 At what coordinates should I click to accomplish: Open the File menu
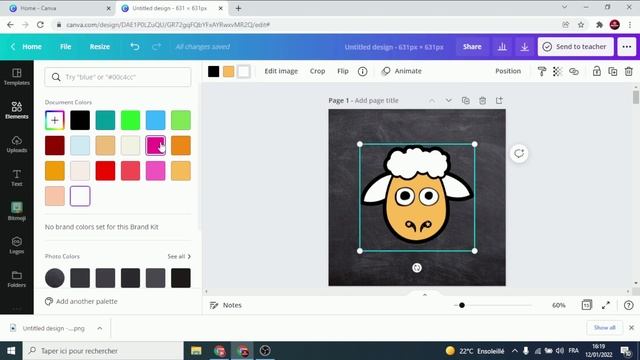point(66,47)
